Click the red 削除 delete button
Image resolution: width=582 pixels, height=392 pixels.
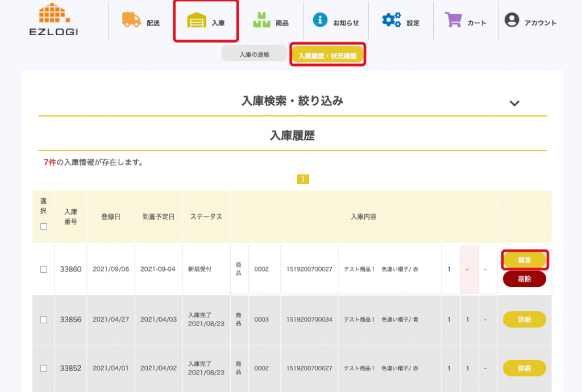coord(524,279)
